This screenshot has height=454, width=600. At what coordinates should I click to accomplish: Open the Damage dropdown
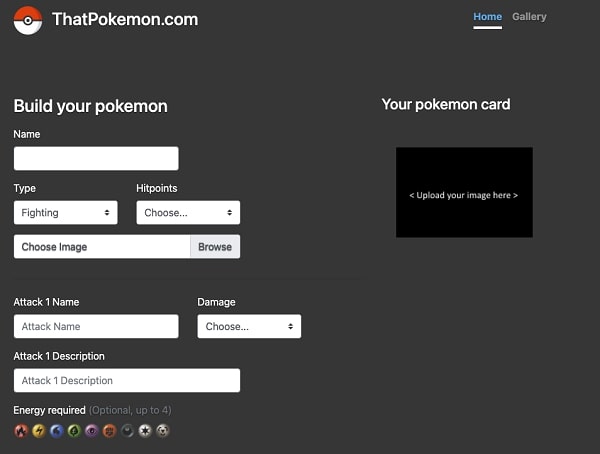tap(249, 327)
